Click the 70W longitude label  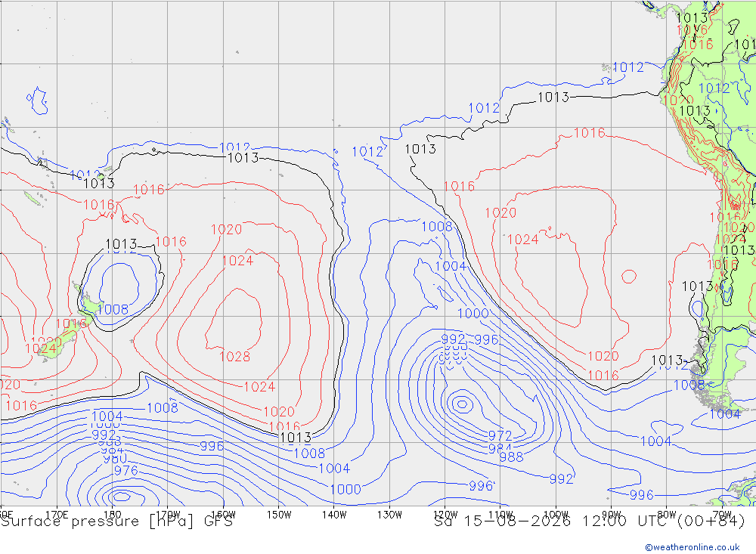click(722, 515)
